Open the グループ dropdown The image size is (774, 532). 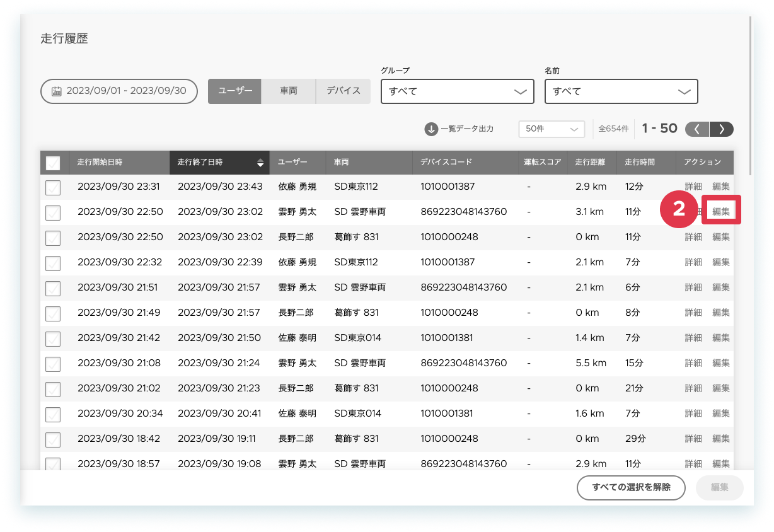(x=458, y=91)
